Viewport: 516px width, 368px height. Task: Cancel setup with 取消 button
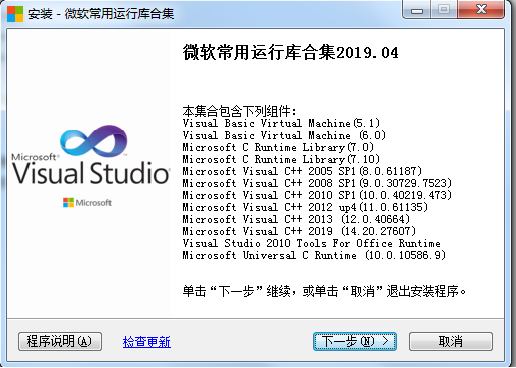[x=451, y=341]
